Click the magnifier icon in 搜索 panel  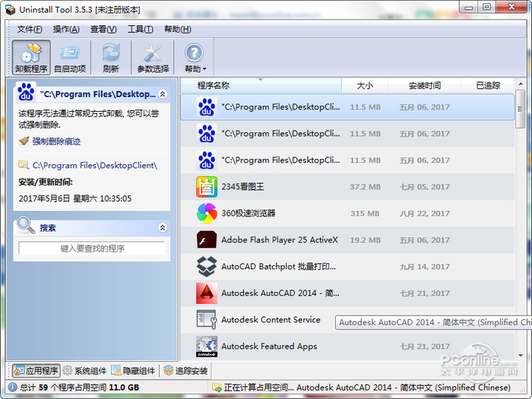(x=26, y=225)
